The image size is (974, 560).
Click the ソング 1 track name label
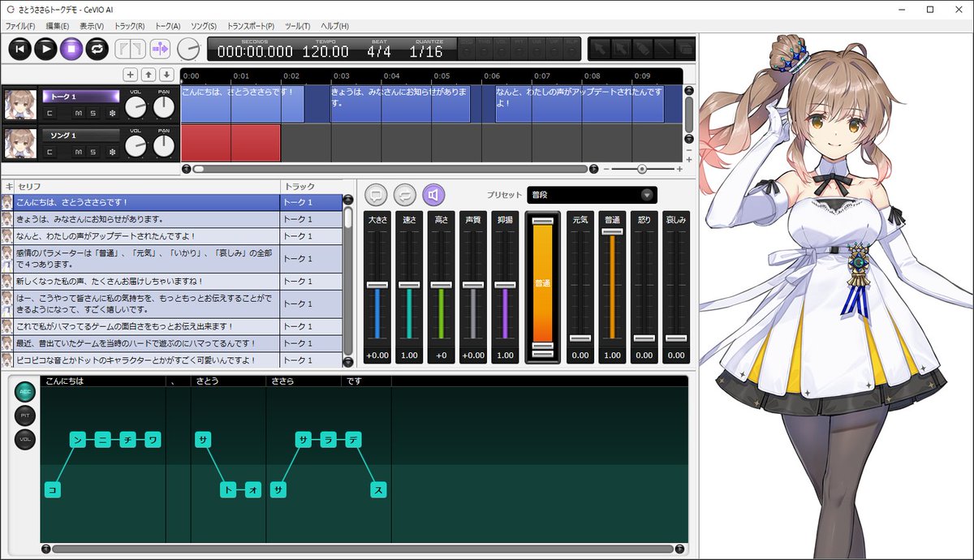[x=80, y=135]
